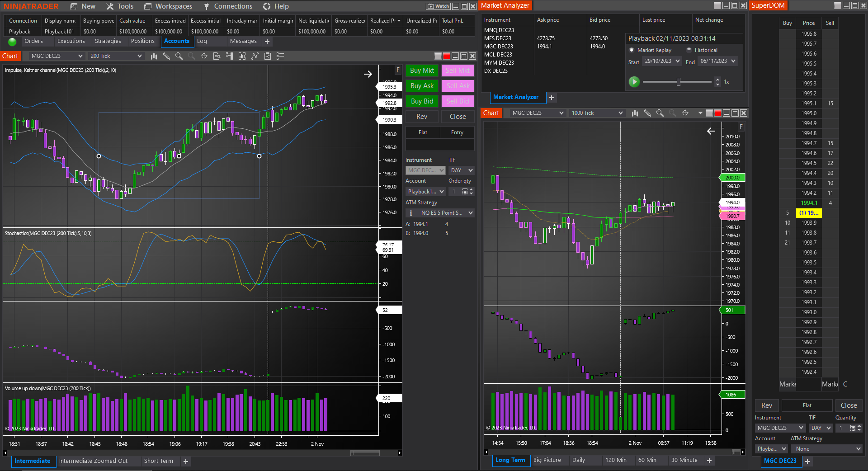The image size is (868, 471).
Task: Select the Historical radio button
Action: 689,50
